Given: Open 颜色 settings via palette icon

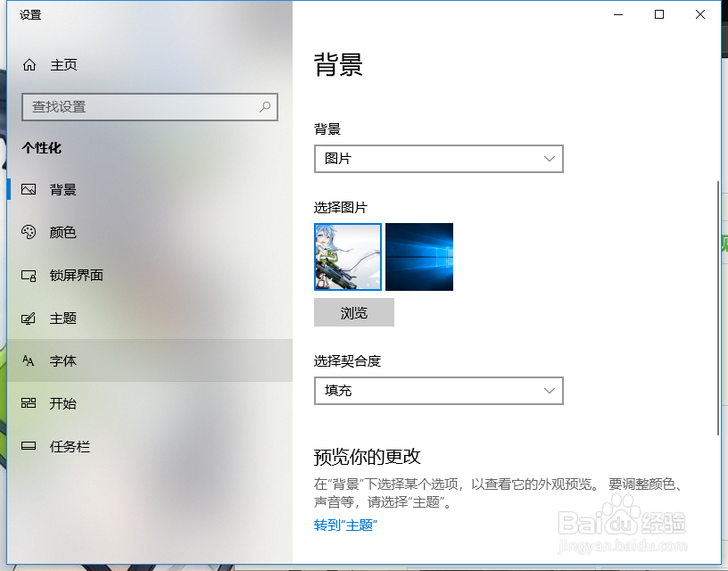Looking at the screenshot, I should point(30,232).
